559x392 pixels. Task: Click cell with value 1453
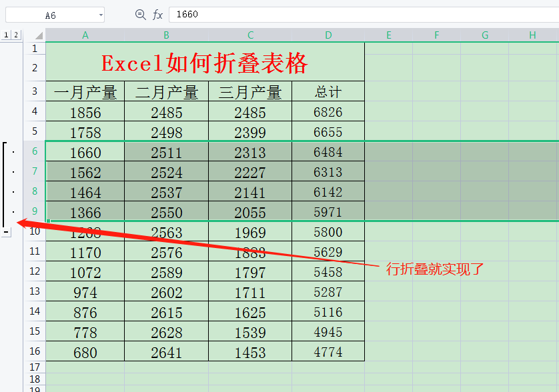coord(250,351)
